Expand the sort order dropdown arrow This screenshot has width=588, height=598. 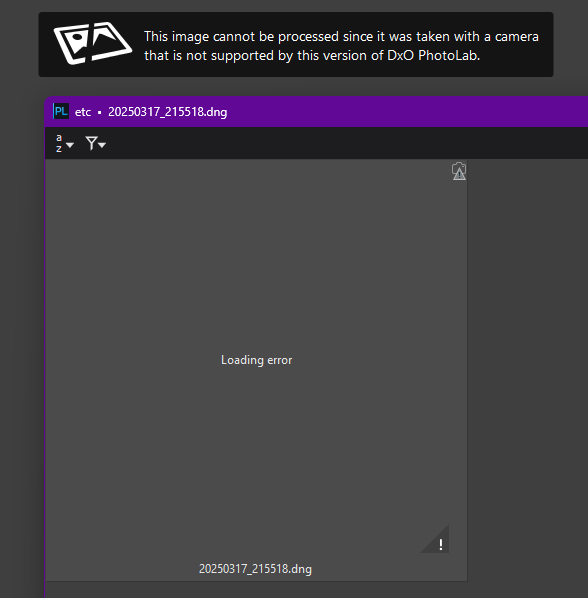click(x=70, y=145)
